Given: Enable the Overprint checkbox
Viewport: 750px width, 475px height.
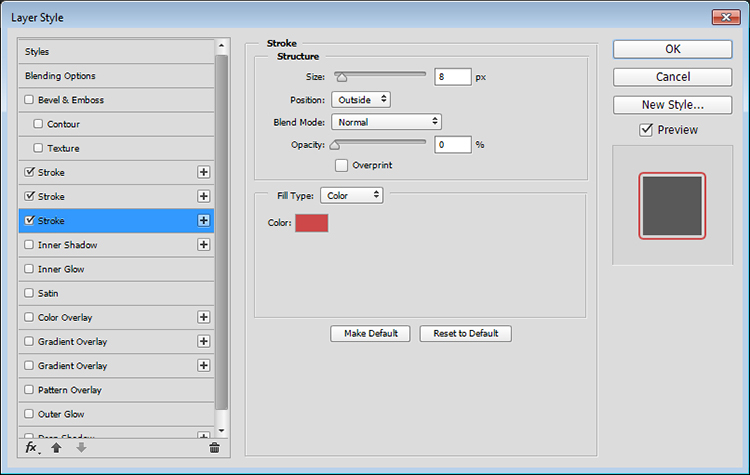Looking at the screenshot, I should [341, 165].
